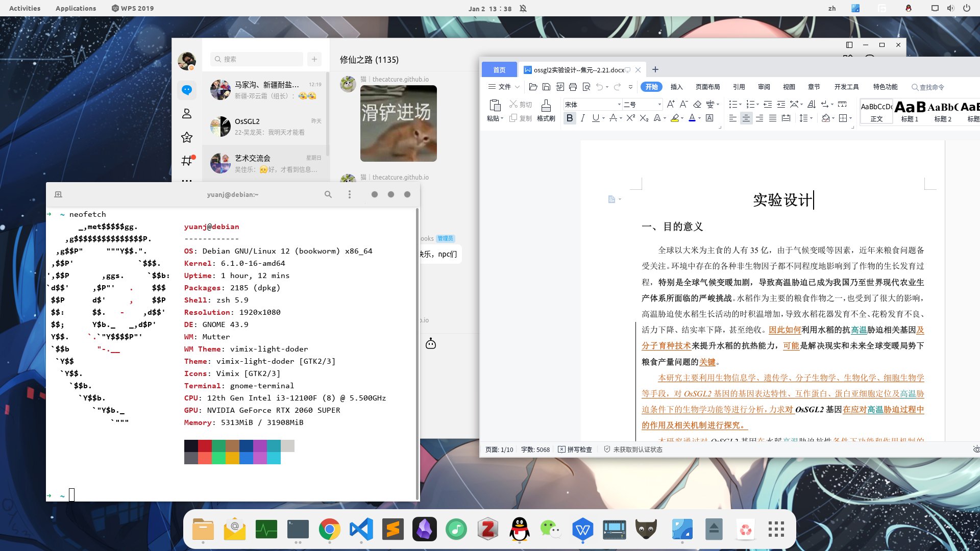Open the 首页 tab in WPS
Viewport: 980px width, 551px height.
pyautogui.click(x=499, y=70)
